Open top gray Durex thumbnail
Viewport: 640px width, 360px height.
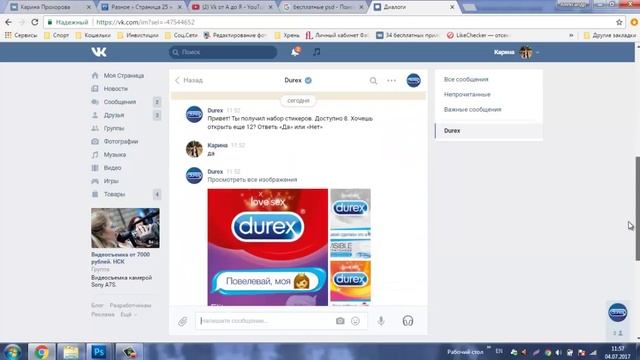[x=351, y=223]
